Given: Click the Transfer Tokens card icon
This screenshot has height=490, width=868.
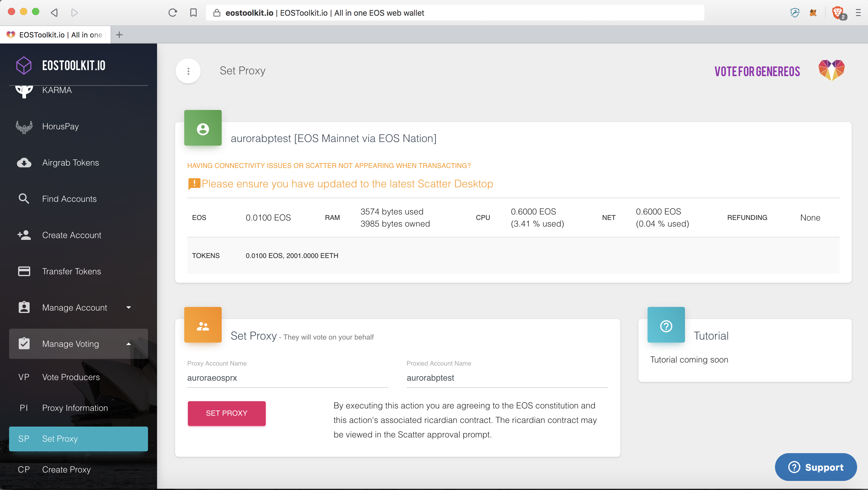Looking at the screenshot, I should (x=24, y=271).
